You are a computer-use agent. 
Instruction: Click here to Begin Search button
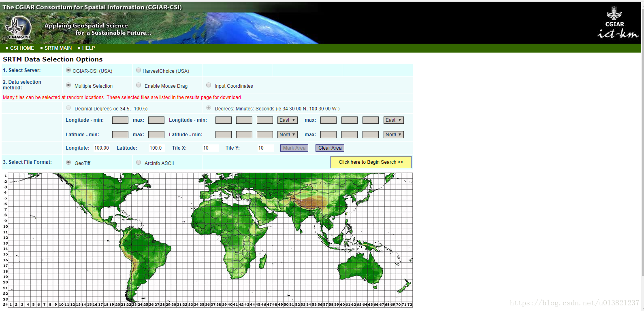pyautogui.click(x=371, y=162)
